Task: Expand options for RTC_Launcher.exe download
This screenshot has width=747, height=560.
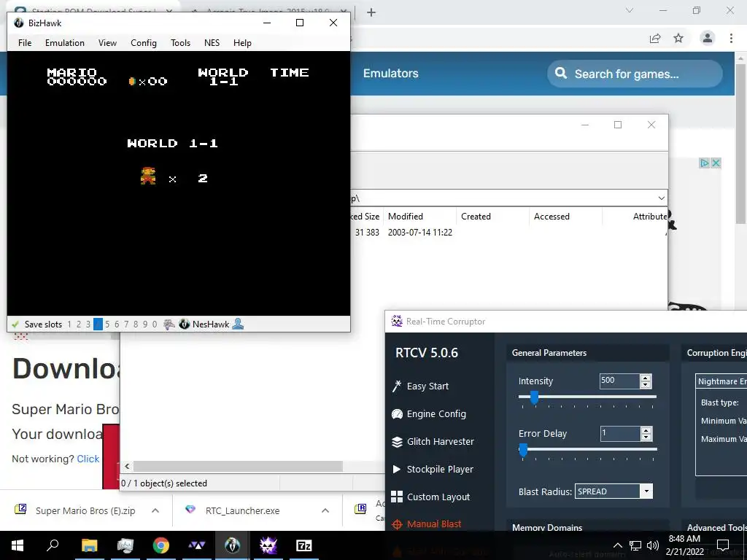Action: click(x=325, y=510)
